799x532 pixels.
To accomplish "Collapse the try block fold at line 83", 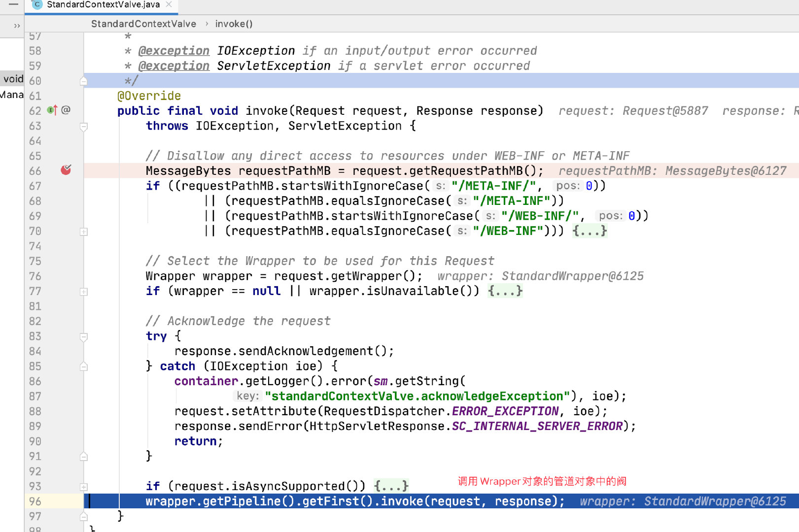I will click(x=84, y=337).
